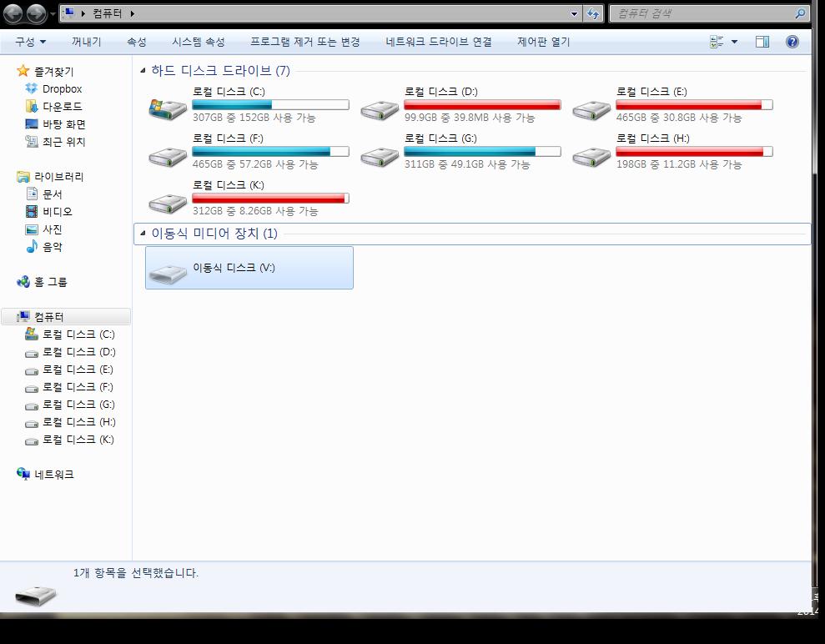Open 문서 library in sidebar
825x644 pixels.
pos(52,194)
